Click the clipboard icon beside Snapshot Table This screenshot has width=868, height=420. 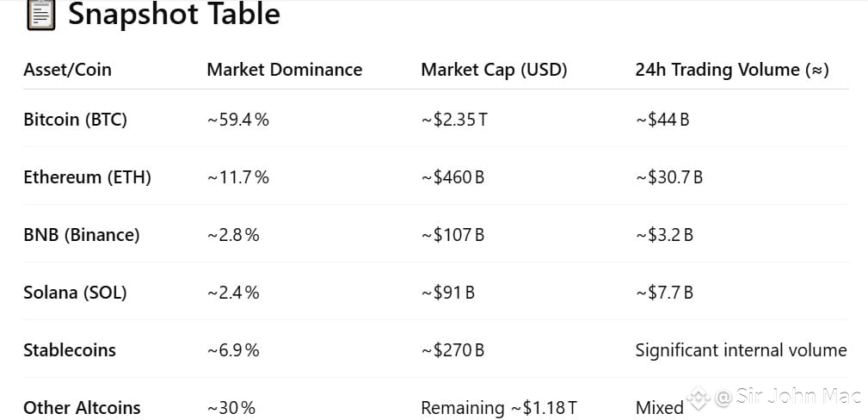[x=41, y=15]
